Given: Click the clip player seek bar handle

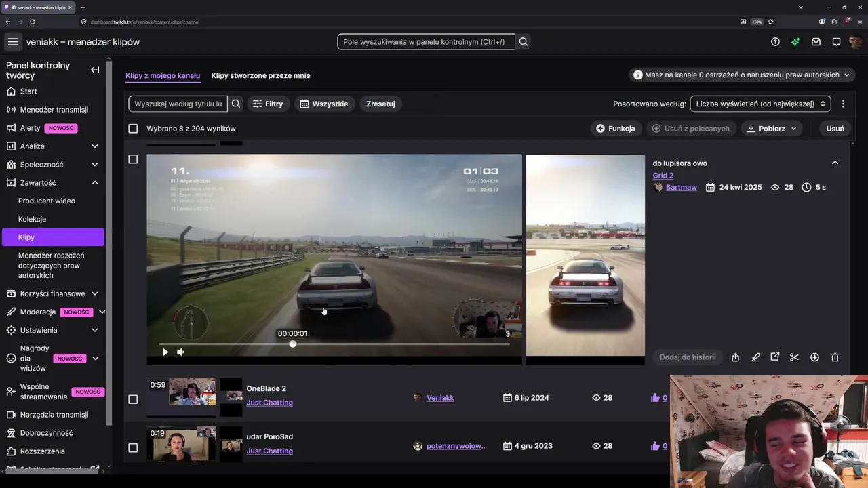Looking at the screenshot, I should click(293, 344).
